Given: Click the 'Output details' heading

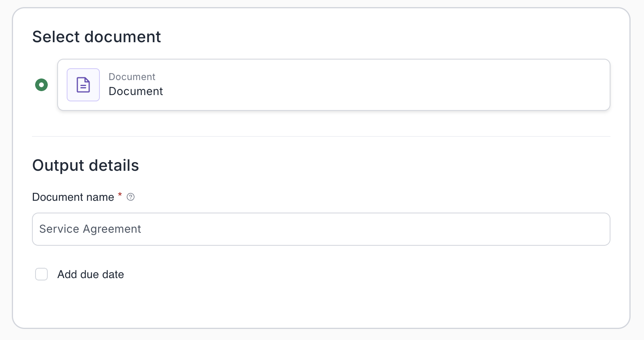Looking at the screenshot, I should pos(86,166).
